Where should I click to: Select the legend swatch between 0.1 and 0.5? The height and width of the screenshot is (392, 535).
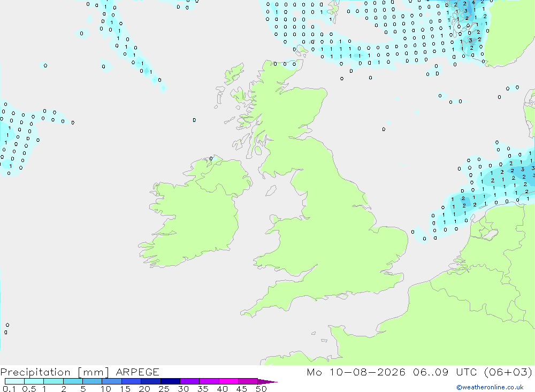point(14,381)
